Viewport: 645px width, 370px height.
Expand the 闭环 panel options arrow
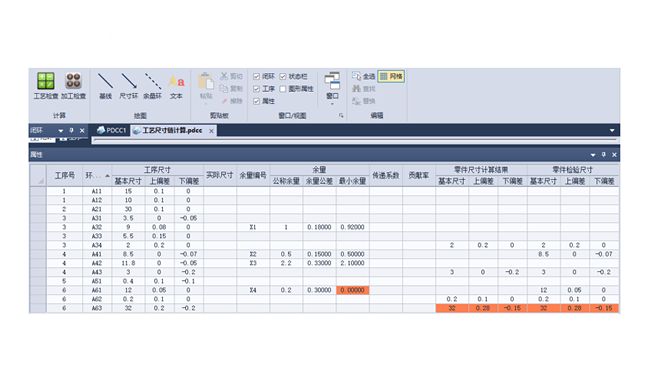pos(61,131)
